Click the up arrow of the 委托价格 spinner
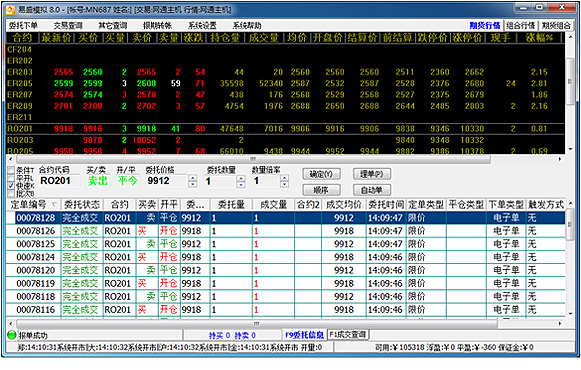The width and height of the screenshot is (581, 370). pyautogui.click(x=193, y=178)
